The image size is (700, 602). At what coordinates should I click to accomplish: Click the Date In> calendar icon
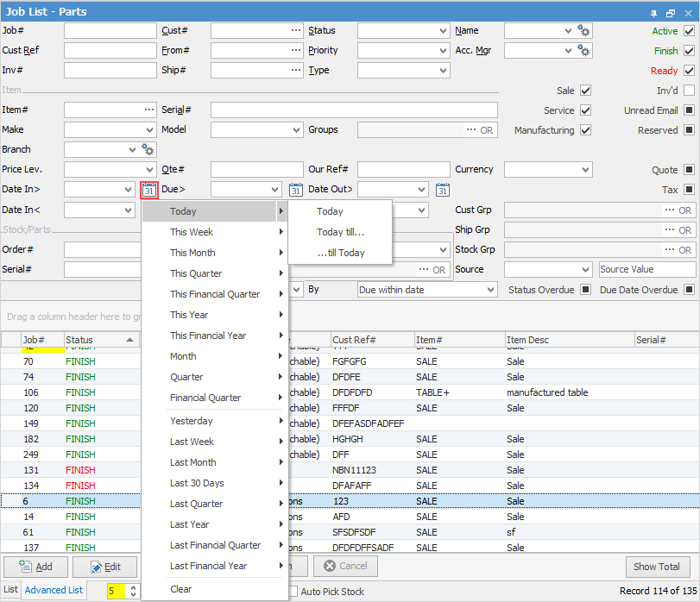pyautogui.click(x=148, y=190)
